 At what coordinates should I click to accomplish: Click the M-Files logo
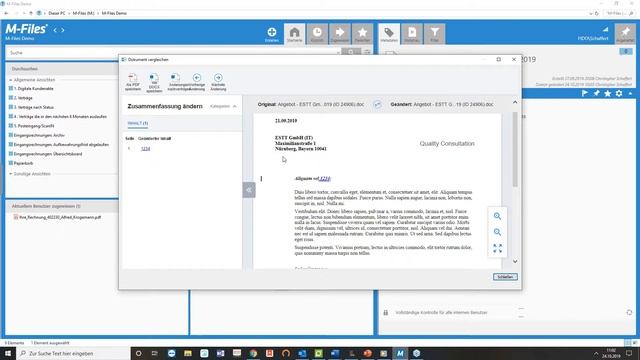tap(26, 29)
